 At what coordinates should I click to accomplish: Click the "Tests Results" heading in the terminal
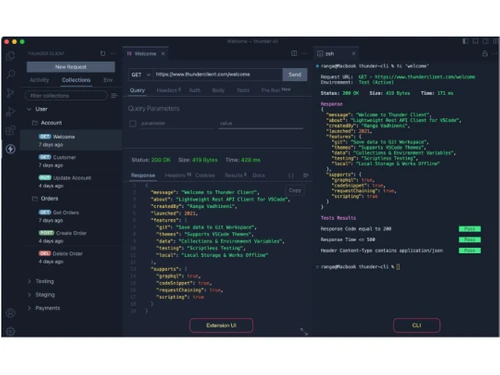pyautogui.click(x=338, y=218)
